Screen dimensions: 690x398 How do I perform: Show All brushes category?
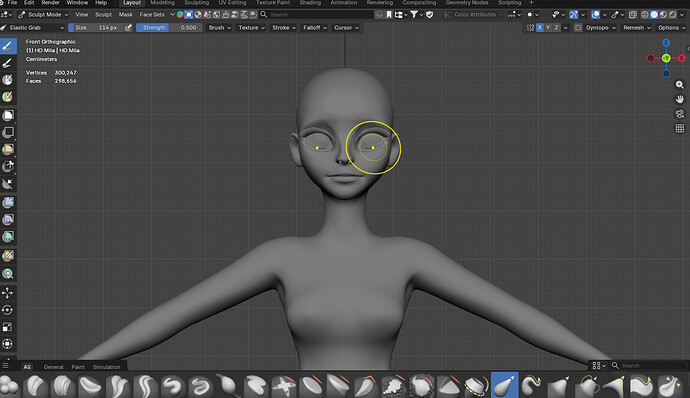pyautogui.click(x=27, y=367)
